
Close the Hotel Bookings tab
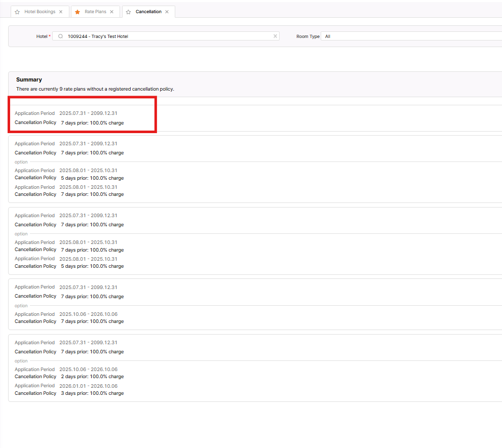tap(61, 12)
